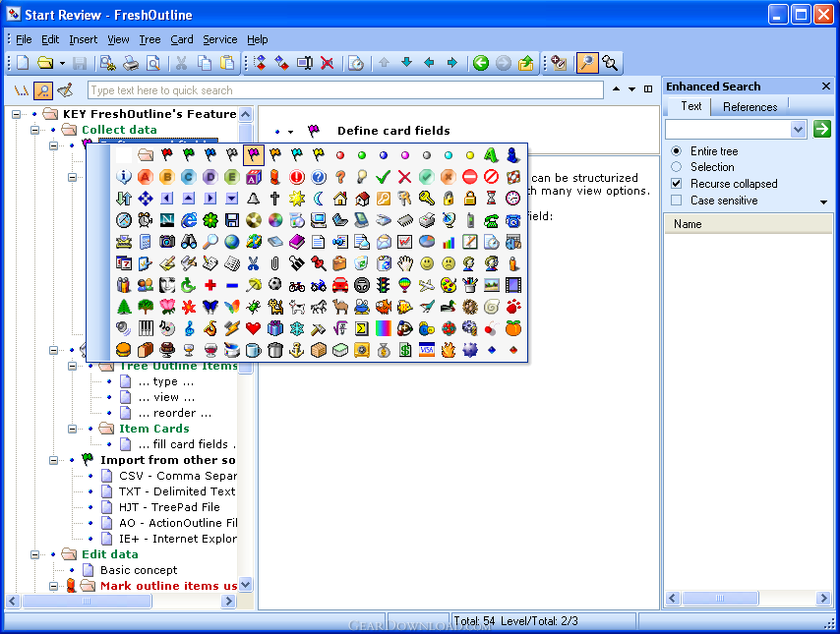Collapse the Collect data tree node
The width and height of the screenshot is (840, 634).
coord(34,130)
